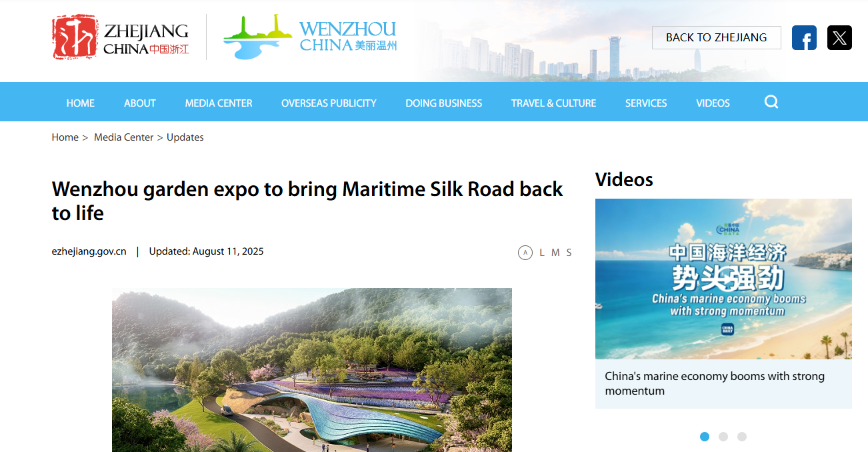This screenshot has width=868, height=452.
Task: Play the marine economy video thumbnail
Action: coord(723,279)
